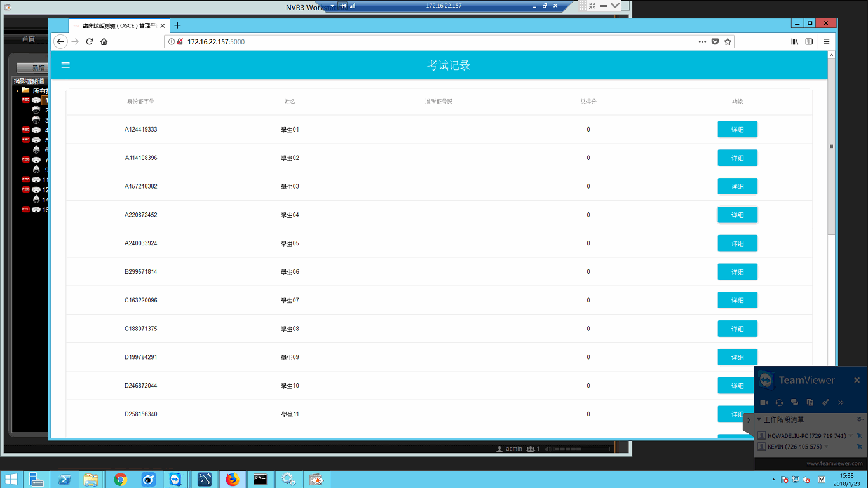868x488 pixels.
Task: Toggle remote control pointer for KEVIN
Action: (x=859, y=447)
